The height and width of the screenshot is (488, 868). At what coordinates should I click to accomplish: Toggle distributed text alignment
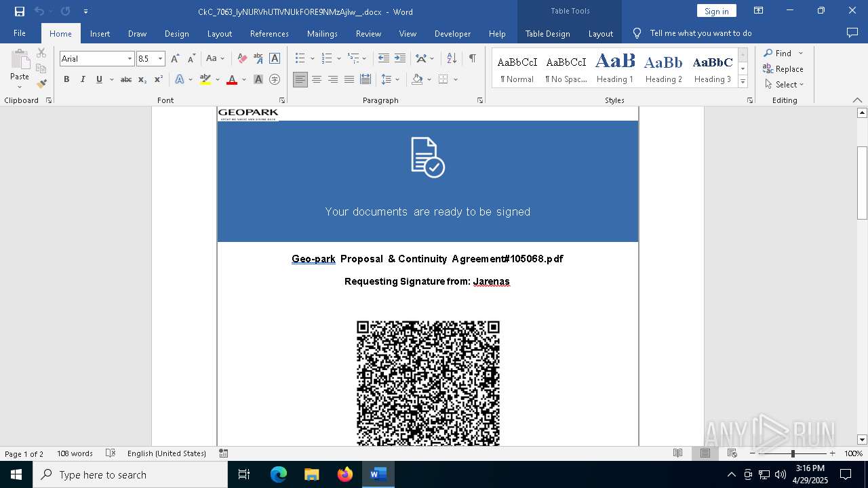pyautogui.click(x=366, y=79)
